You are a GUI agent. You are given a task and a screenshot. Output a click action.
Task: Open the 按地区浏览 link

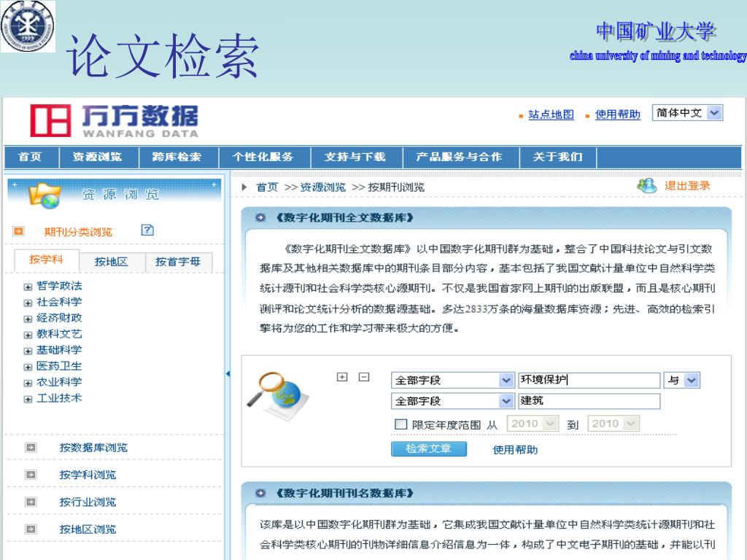click(88, 529)
